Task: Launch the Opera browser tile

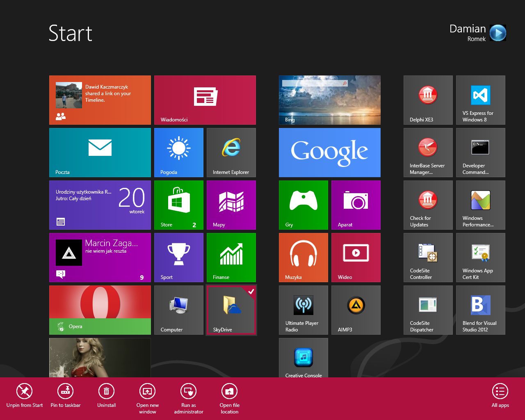Action: (x=100, y=310)
